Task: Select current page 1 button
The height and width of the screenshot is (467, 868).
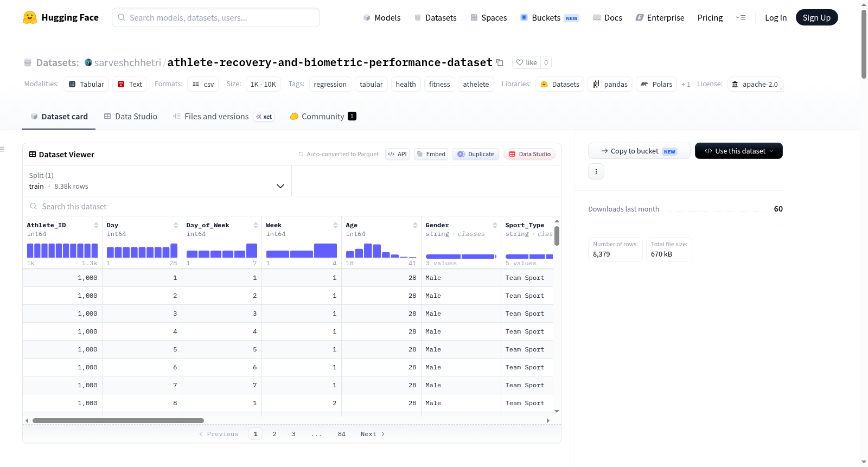Action: click(x=256, y=434)
